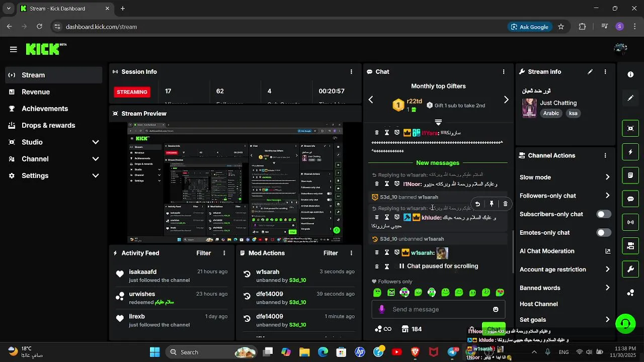Click the Stream Preview thumbnail

tap(235, 183)
